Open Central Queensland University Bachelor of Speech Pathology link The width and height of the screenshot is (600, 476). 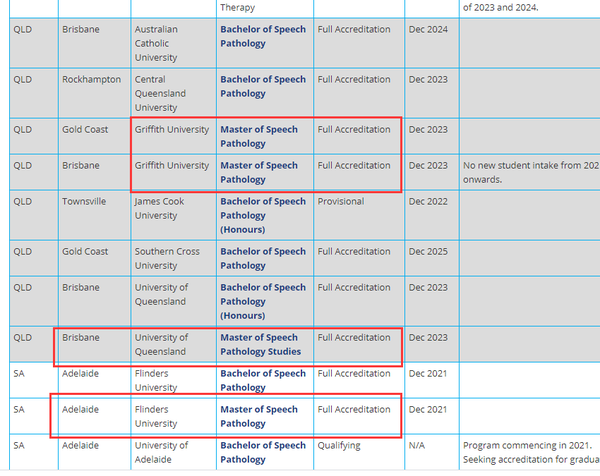point(263,86)
